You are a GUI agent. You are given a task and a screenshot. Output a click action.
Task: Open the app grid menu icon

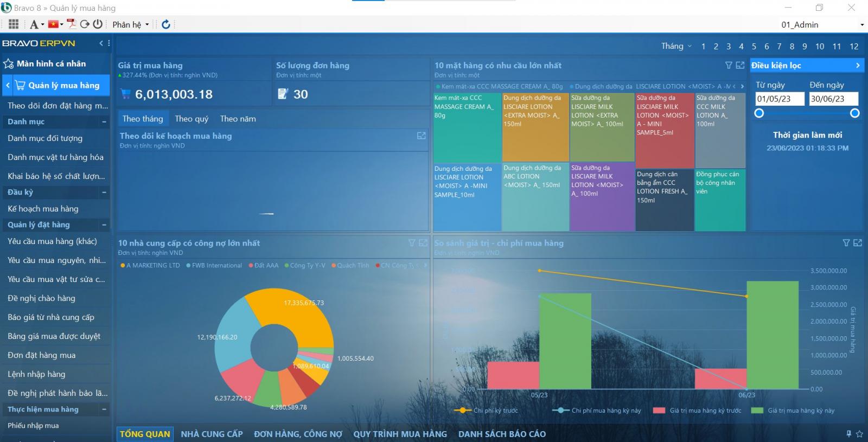pyautogui.click(x=14, y=24)
